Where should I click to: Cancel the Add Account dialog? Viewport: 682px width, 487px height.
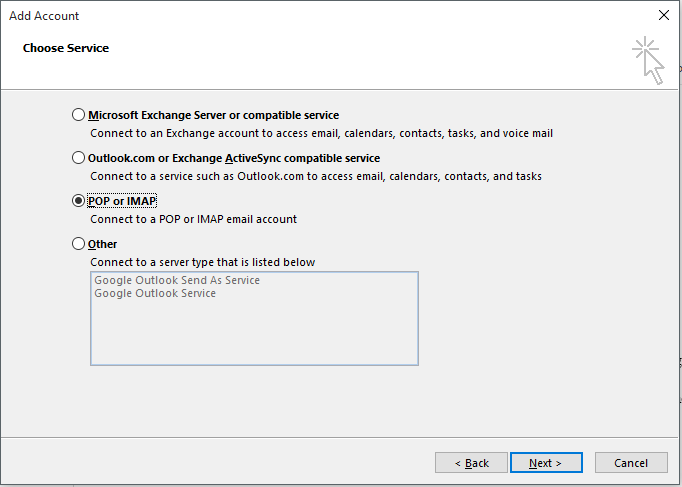(631, 463)
